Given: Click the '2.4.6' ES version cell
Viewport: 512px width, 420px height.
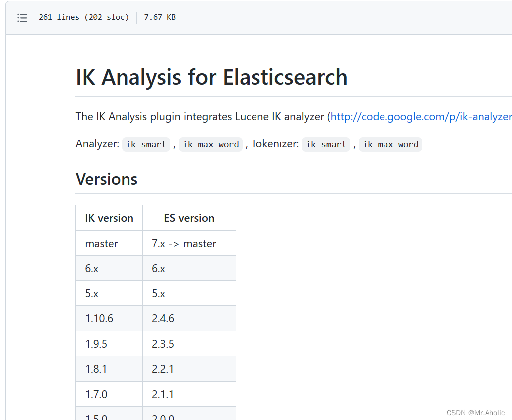Looking at the screenshot, I should tap(189, 318).
